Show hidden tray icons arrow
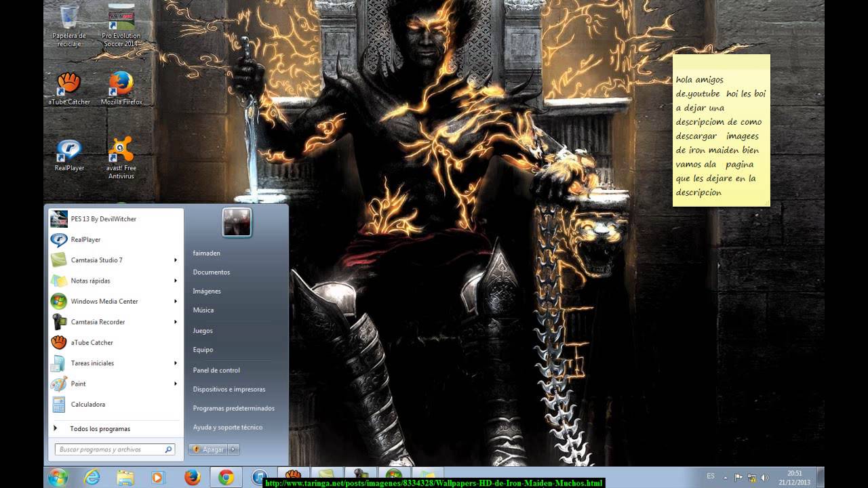Image resolution: width=868 pixels, height=488 pixels. [726, 477]
